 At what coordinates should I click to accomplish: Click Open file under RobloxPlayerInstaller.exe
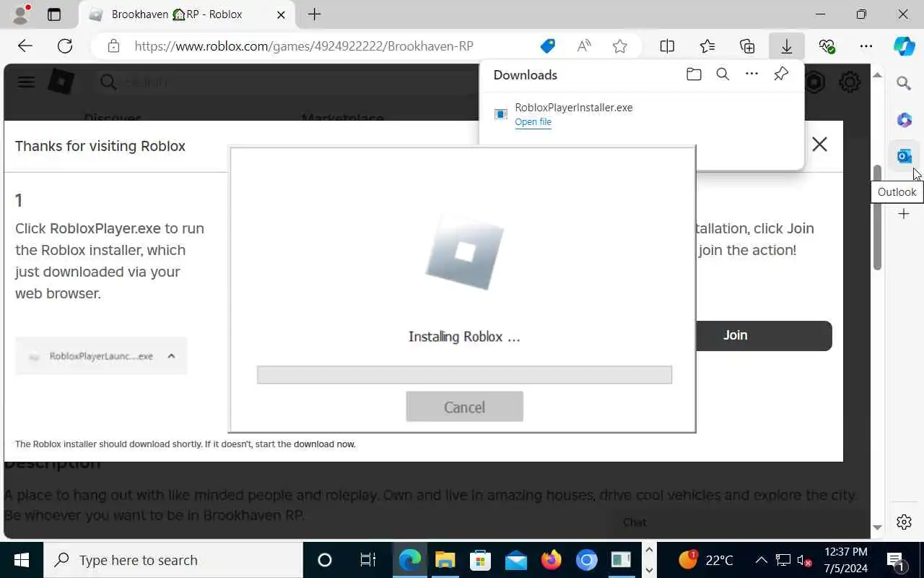(533, 121)
